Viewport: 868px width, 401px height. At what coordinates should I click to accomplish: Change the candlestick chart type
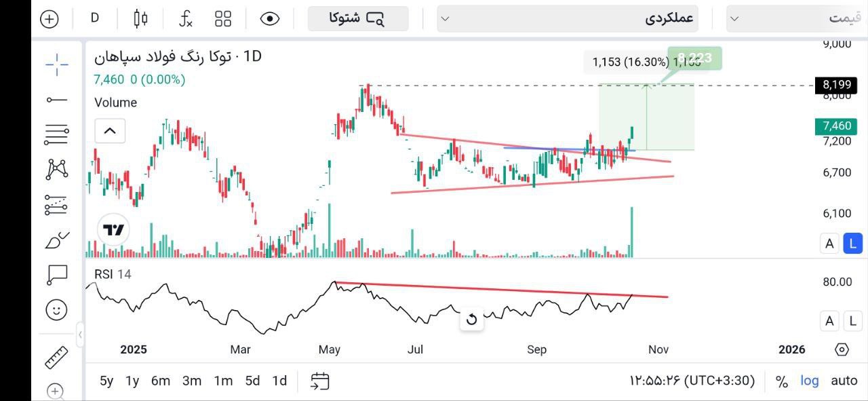click(x=140, y=18)
